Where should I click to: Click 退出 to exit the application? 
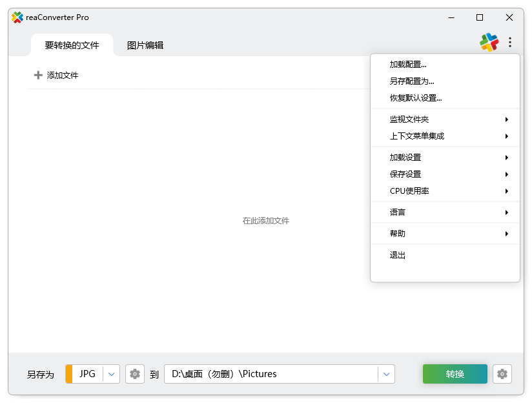point(398,255)
